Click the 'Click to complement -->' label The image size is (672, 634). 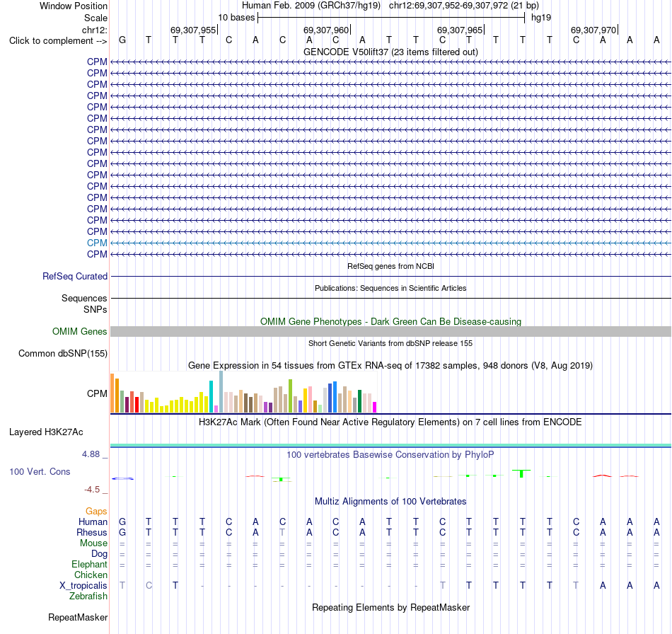[x=58, y=41]
